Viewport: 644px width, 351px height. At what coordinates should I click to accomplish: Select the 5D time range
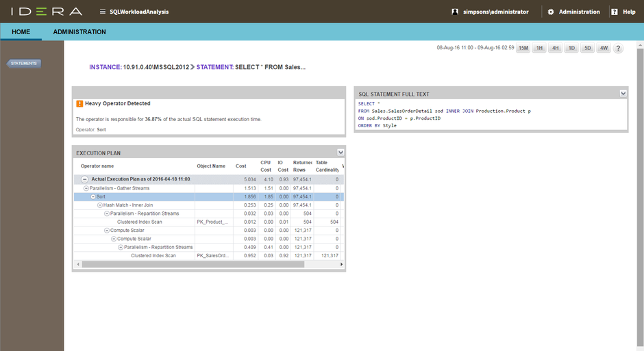click(588, 48)
